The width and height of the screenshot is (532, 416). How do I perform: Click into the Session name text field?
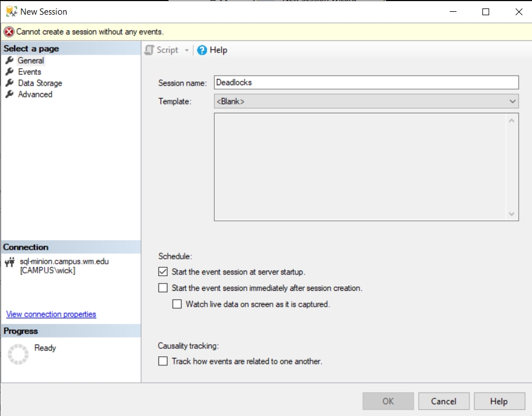tap(366, 82)
